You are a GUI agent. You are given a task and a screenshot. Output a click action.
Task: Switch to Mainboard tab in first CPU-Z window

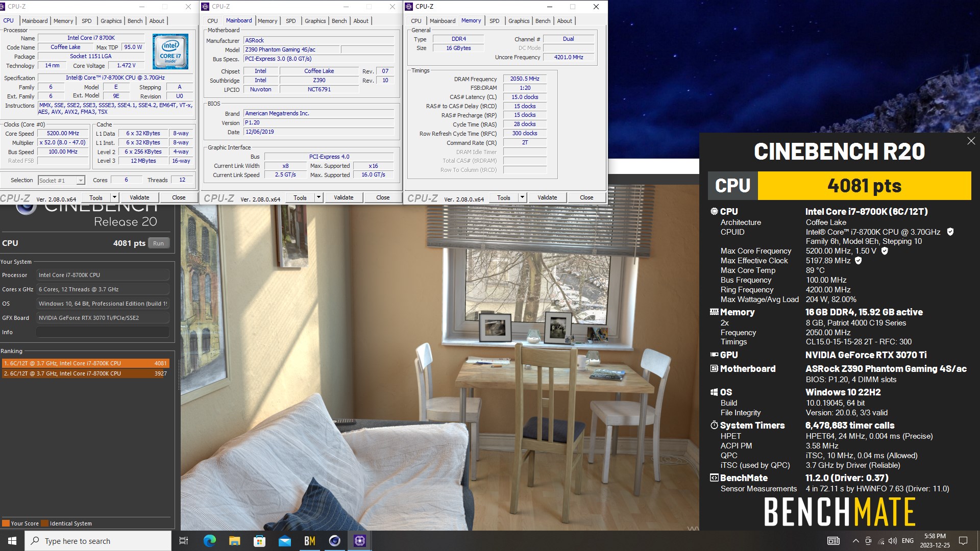pos(35,21)
